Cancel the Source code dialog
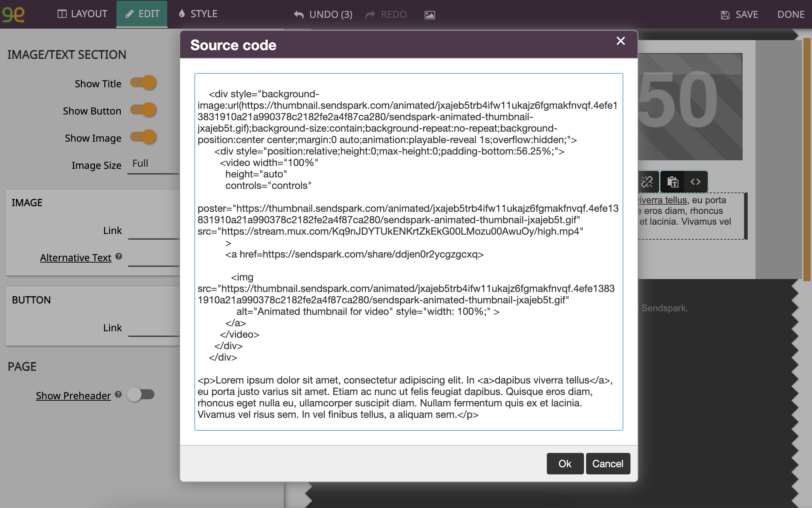Image resolution: width=812 pixels, height=508 pixels. [608, 464]
